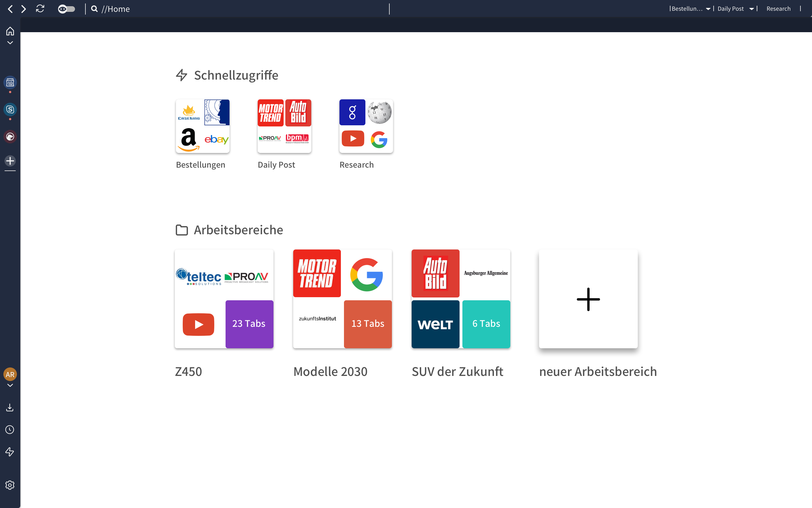
Task: Open Wikipedia in Research group
Action: pyautogui.click(x=379, y=113)
